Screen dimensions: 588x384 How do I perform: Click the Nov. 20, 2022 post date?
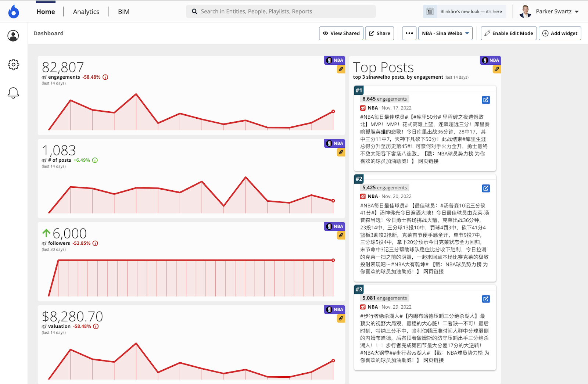(x=397, y=197)
